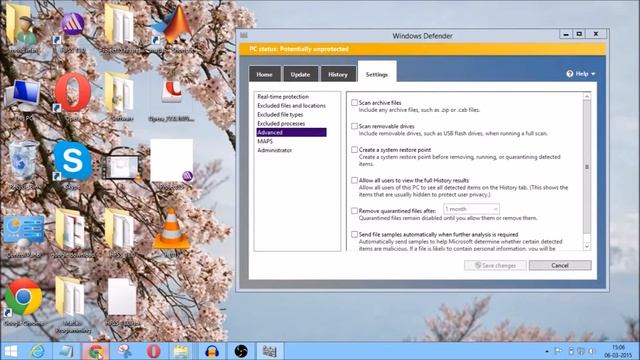Open the Matlab Programming folder on the desktop

click(x=70, y=297)
